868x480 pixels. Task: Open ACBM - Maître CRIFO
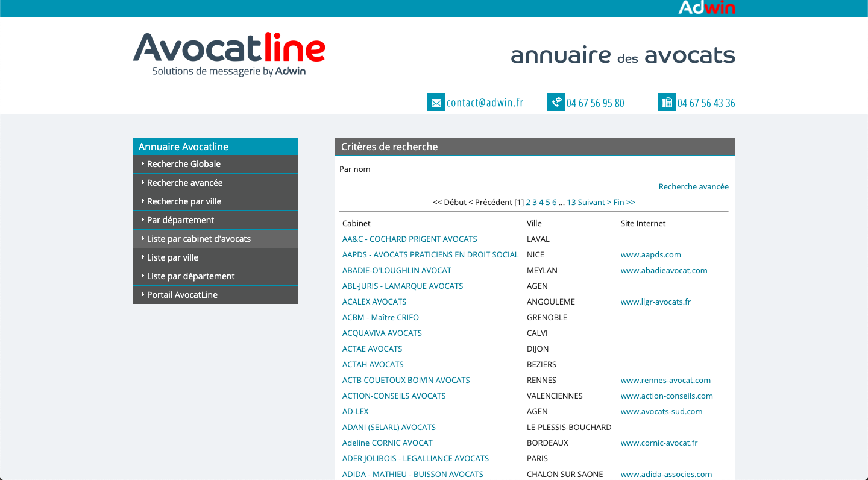click(x=380, y=318)
